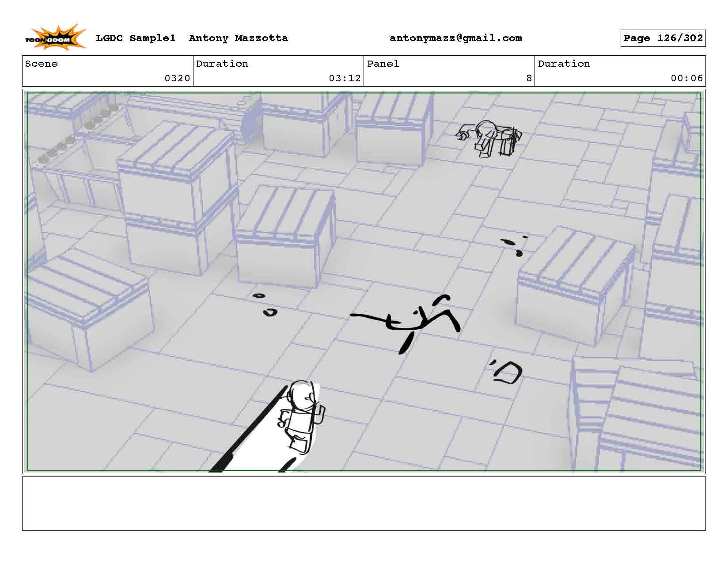The image size is (728, 564).
Task: Click the Toon Boom logo
Action: click(x=55, y=37)
